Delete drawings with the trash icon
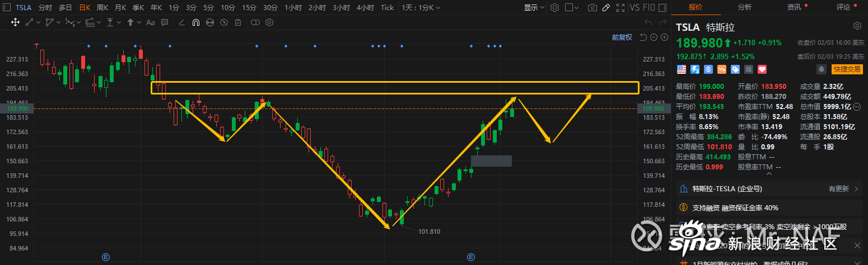This screenshot has width=868, height=265. [x=238, y=22]
